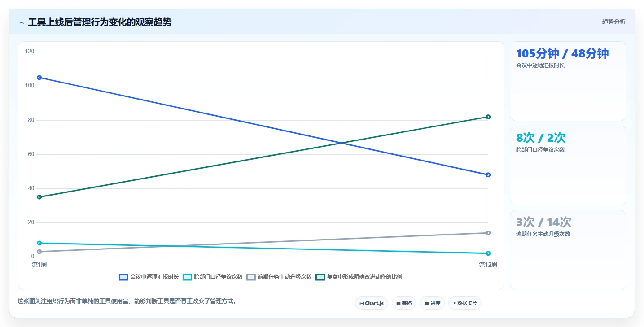Click the 会议中逐项汇报时长 card caption
The image size is (644, 327).
click(x=540, y=65)
